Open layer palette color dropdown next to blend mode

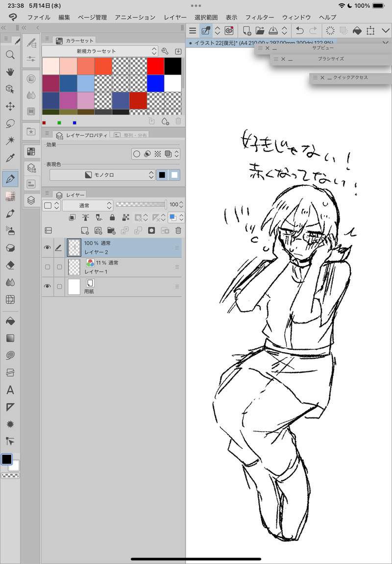point(52,205)
